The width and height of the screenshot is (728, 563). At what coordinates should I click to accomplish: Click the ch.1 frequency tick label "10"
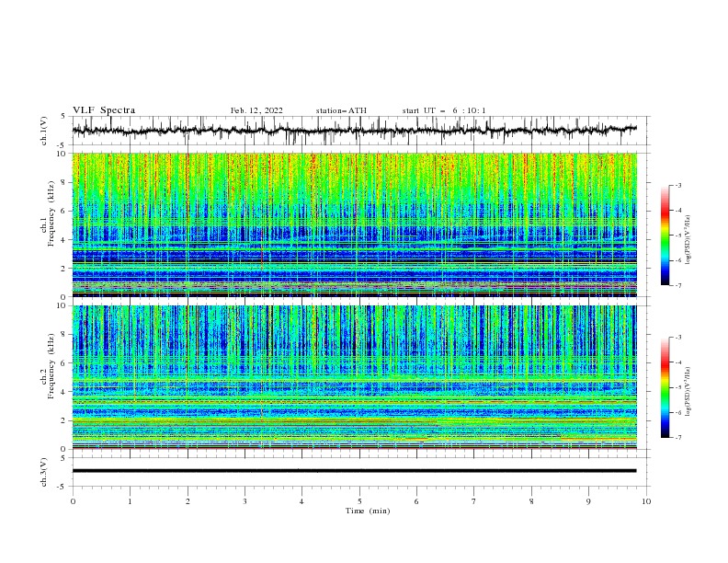pos(62,154)
